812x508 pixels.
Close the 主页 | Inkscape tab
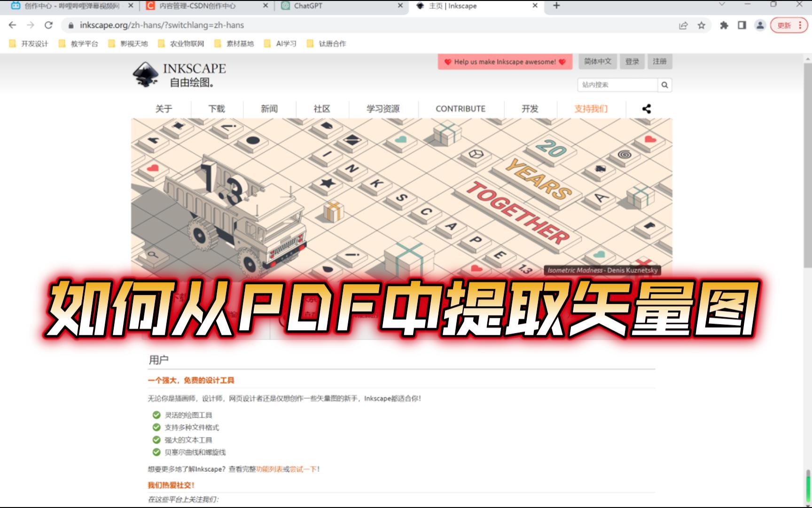coord(535,6)
